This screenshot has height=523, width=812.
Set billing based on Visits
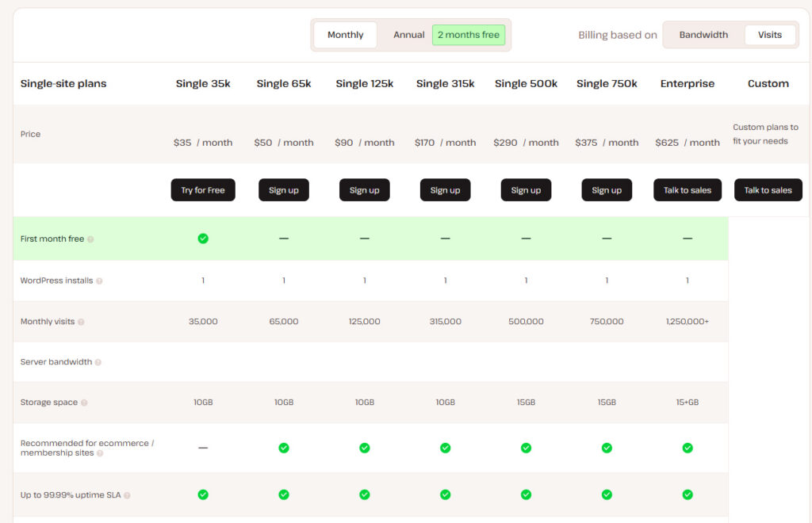pyautogui.click(x=769, y=35)
